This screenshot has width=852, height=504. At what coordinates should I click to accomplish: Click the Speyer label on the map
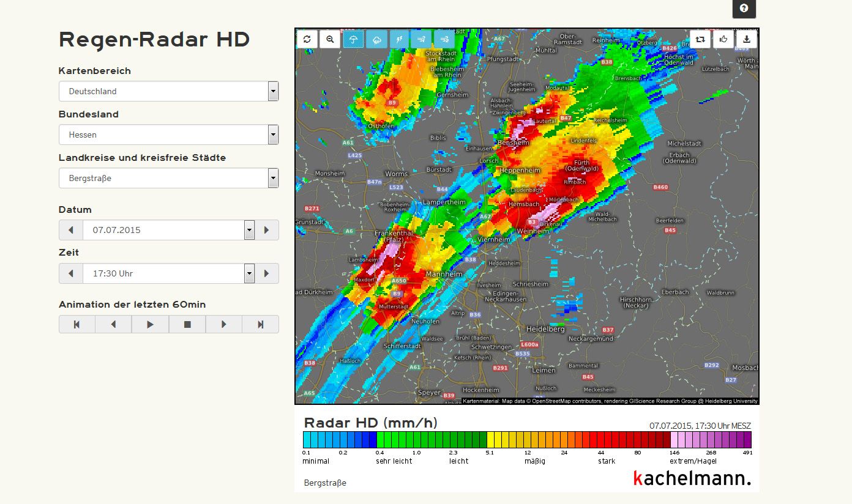coord(429,393)
